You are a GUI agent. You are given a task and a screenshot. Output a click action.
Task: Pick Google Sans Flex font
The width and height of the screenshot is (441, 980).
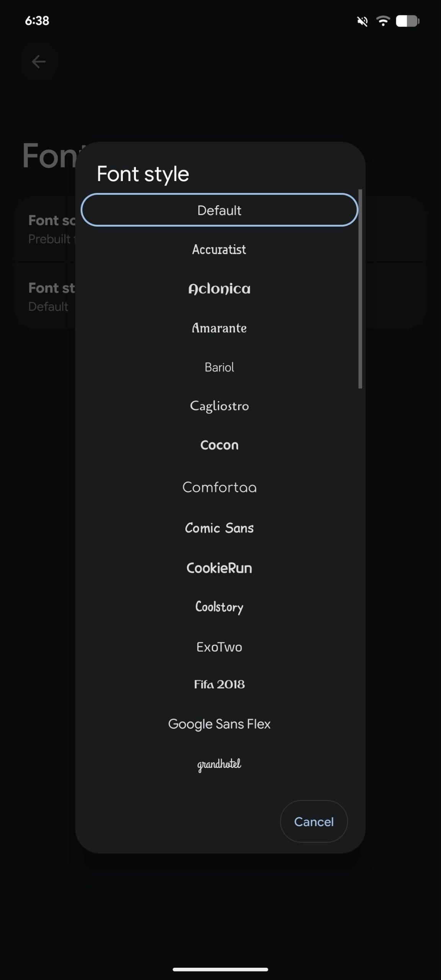(219, 724)
